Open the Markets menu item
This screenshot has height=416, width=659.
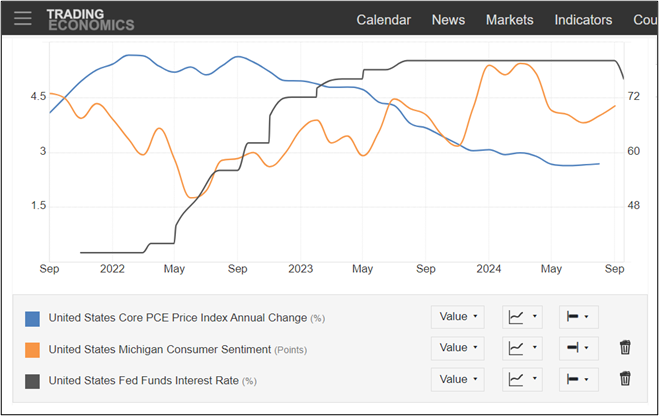click(x=509, y=20)
